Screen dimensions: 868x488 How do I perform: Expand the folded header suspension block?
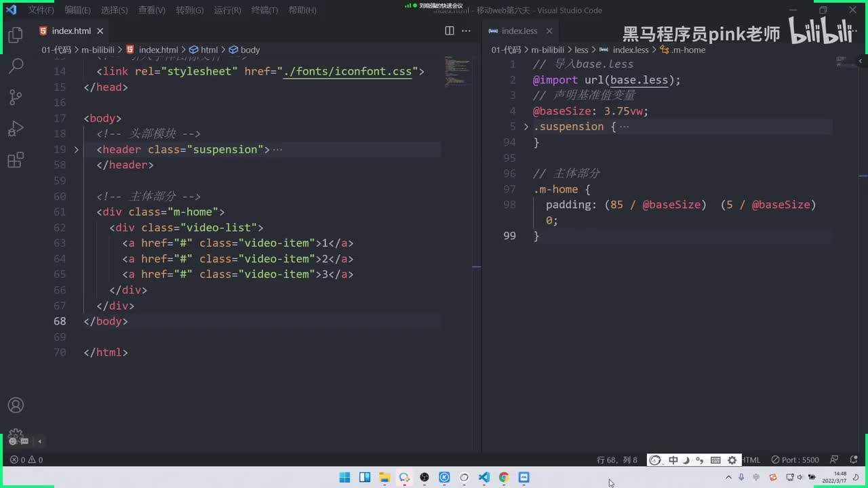point(76,149)
